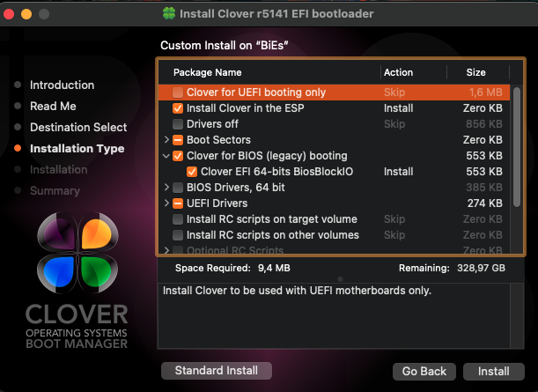Collapse 'Clover for BIOS (legacy) booting' group
The width and height of the screenshot is (538, 392).
[166, 156]
